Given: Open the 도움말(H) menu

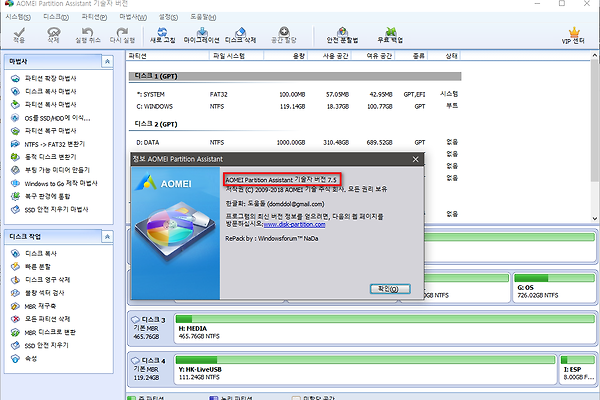Looking at the screenshot, I should click(x=203, y=17).
